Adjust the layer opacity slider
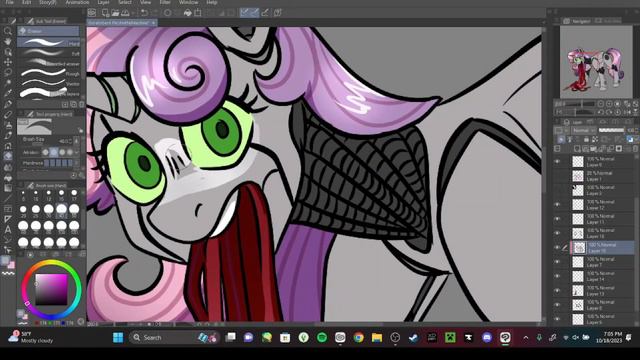The width and height of the screenshot is (640, 360). click(x=611, y=130)
